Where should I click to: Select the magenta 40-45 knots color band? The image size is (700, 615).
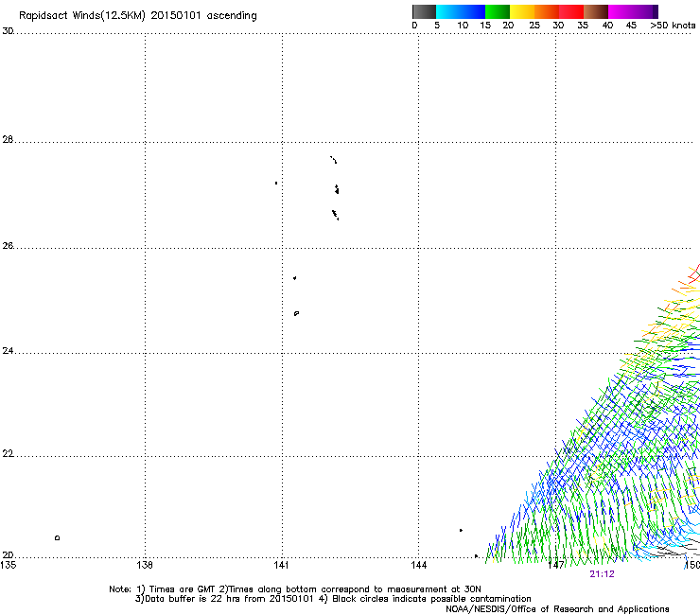(x=621, y=11)
